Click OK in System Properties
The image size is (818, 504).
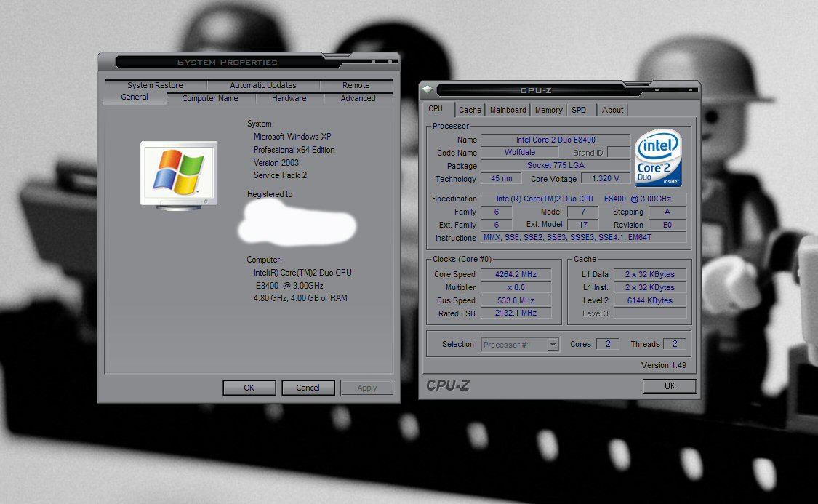(249, 388)
